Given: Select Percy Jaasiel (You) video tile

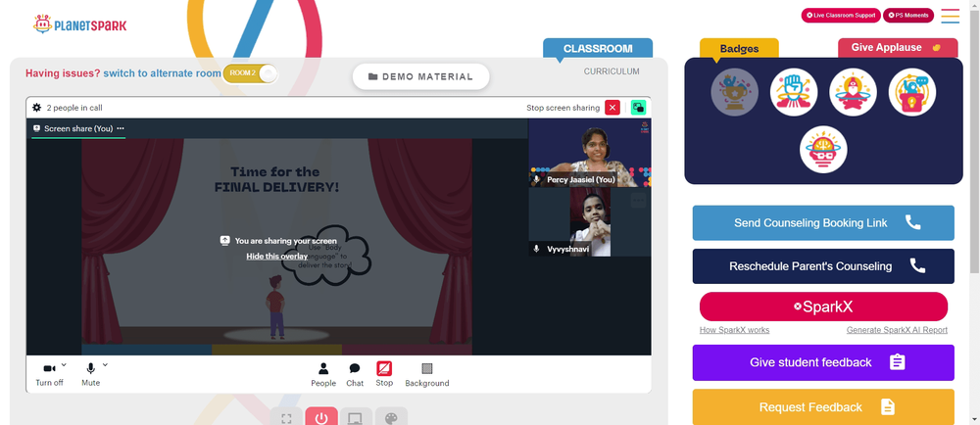Looking at the screenshot, I should (589, 153).
